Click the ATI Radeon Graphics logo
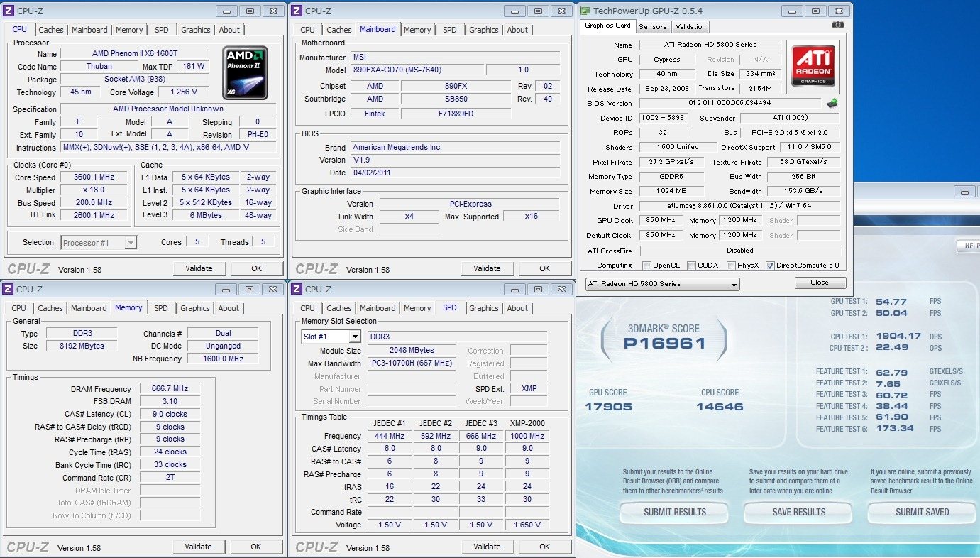The height and width of the screenshot is (558, 980). (813, 67)
